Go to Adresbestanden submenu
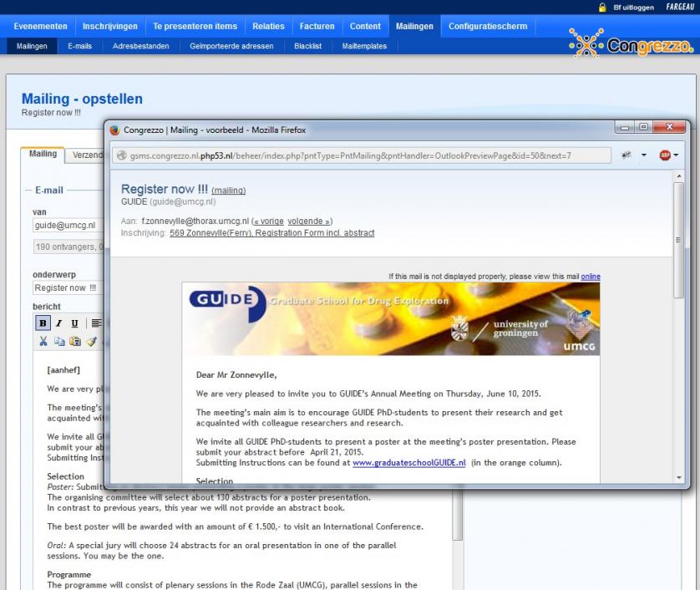This screenshot has height=590, width=700. click(x=140, y=46)
